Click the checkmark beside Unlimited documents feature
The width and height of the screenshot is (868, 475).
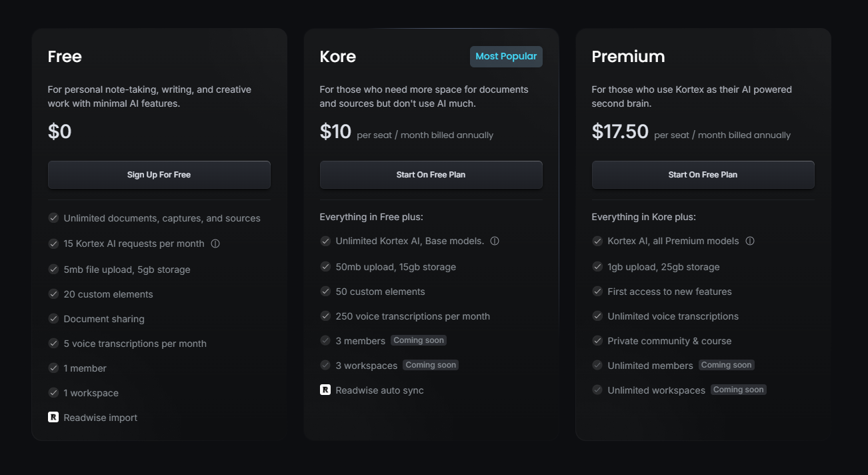pyautogui.click(x=53, y=218)
